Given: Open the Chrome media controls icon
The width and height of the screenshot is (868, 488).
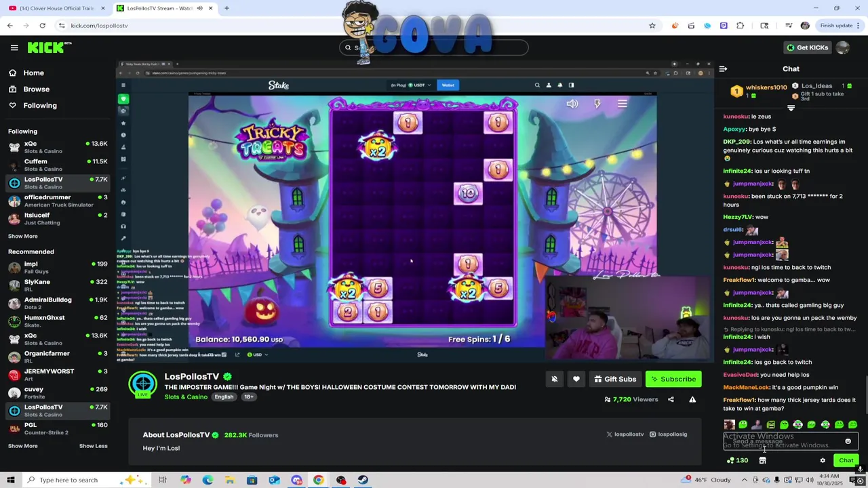Looking at the screenshot, I should (x=789, y=26).
